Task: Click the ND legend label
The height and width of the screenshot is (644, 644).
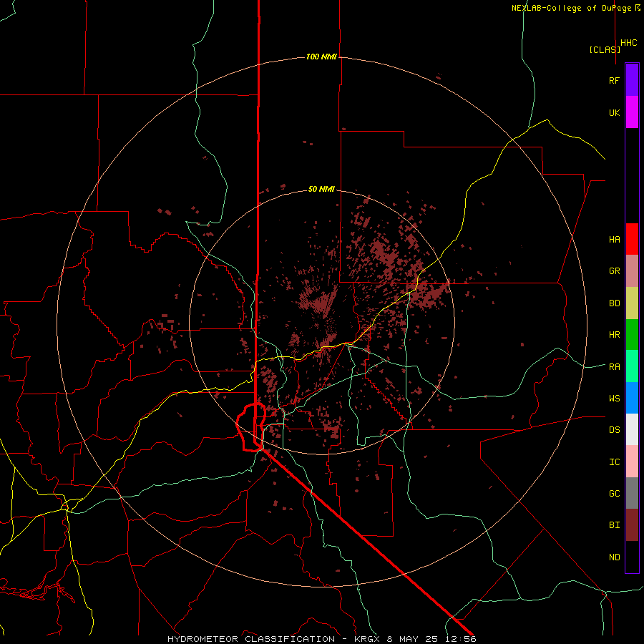Action: (614, 557)
